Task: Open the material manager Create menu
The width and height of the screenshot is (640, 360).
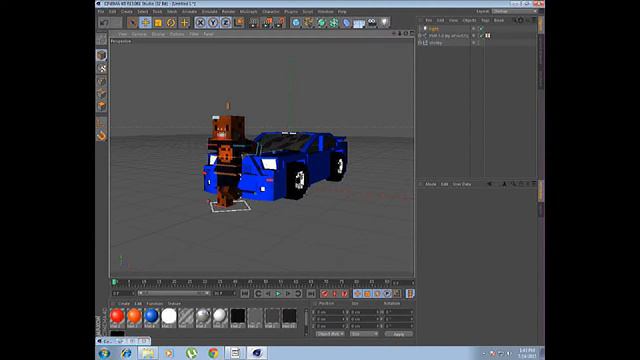Action: [124, 304]
